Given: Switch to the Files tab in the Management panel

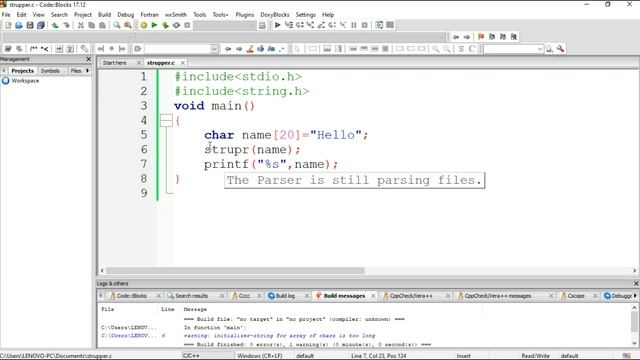Looking at the screenshot, I should 76,71.
